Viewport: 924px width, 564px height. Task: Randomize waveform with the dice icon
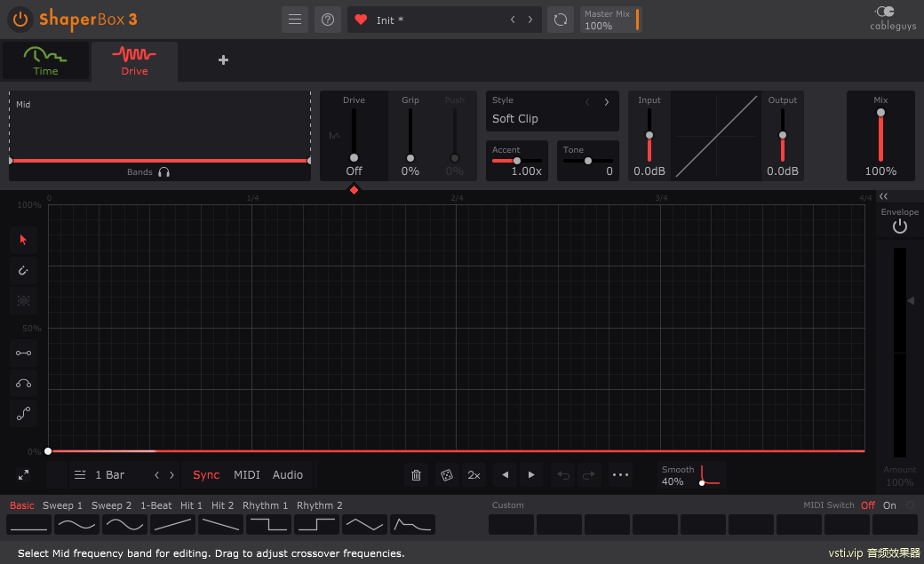click(x=447, y=475)
